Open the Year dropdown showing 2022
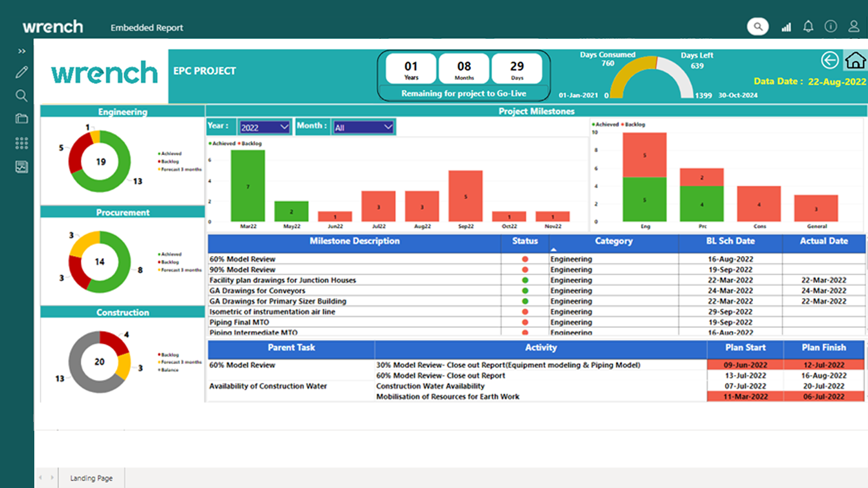The width and height of the screenshot is (868, 488). pyautogui.click(x=264, y=127)
